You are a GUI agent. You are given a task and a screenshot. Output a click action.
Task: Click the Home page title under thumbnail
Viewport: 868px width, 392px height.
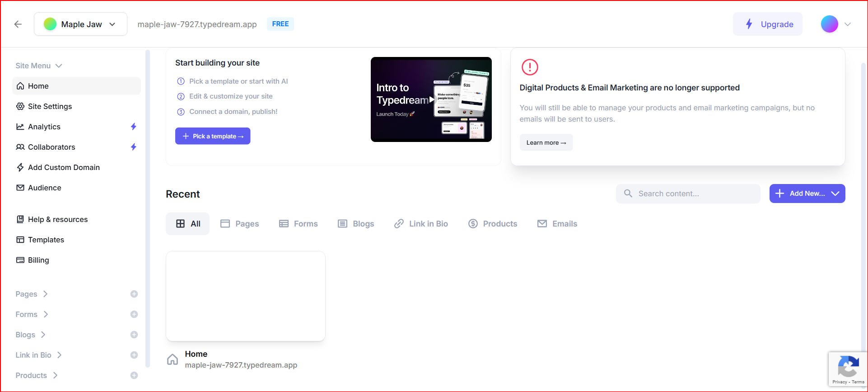pyautogui.click(x=196, y=354)
